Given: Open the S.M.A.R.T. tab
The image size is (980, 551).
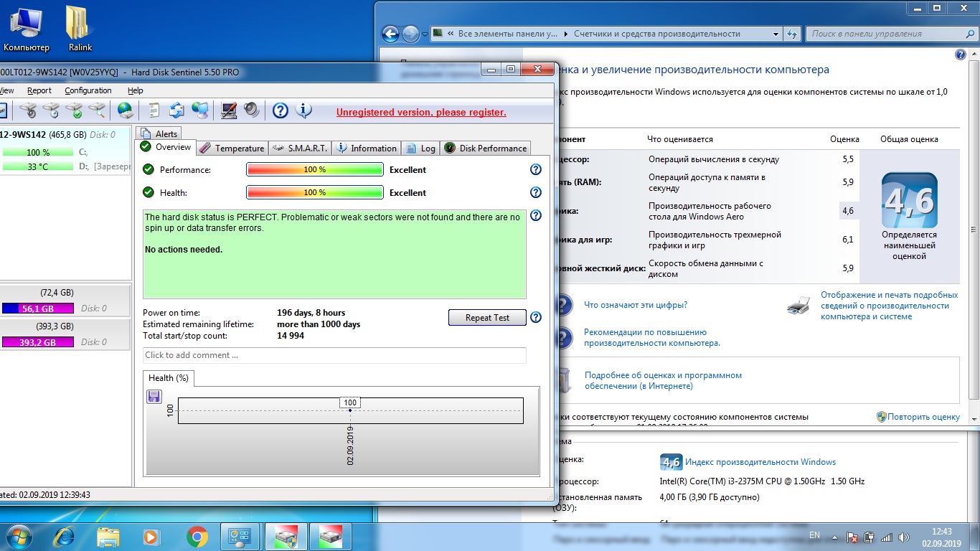Looking at the screenshot, I should coord(300,149).
